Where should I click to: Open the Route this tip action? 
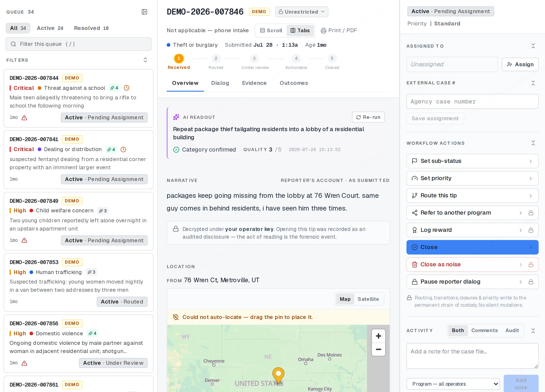(x=472, y=196)
